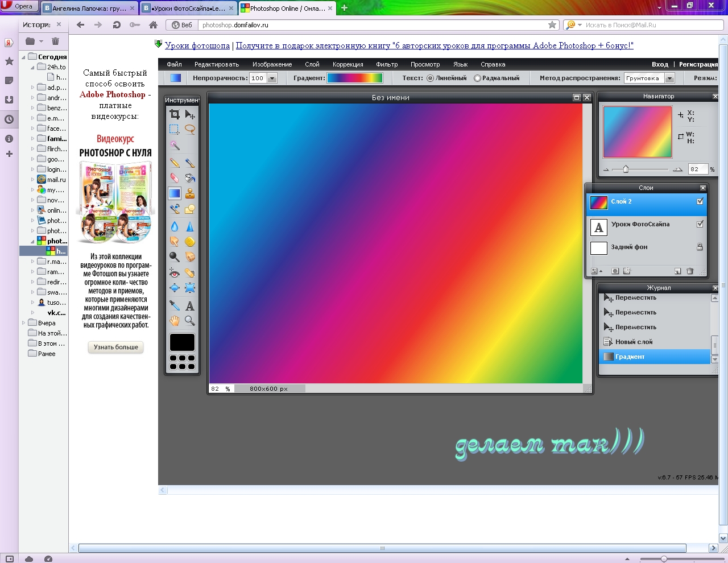Screen dimensions: 728x563
Task: Open the Фильтр menu
Action: [387, 64]
